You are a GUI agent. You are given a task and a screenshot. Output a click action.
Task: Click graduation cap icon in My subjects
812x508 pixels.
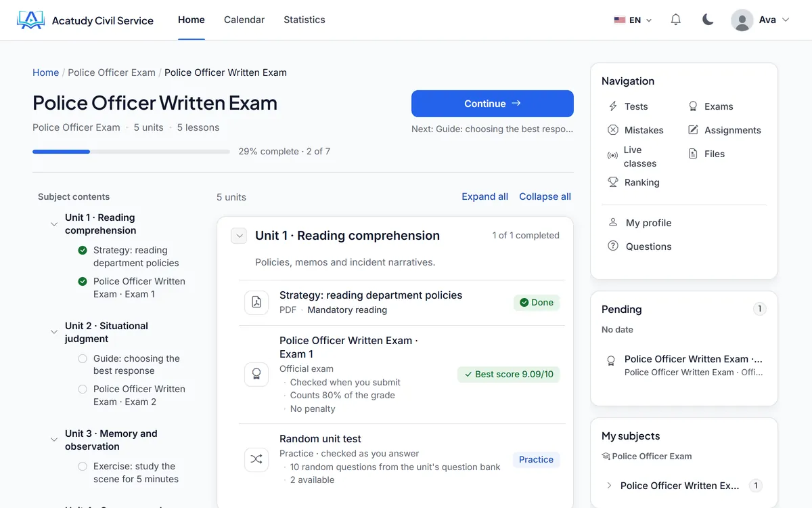(x=606, y=457)
